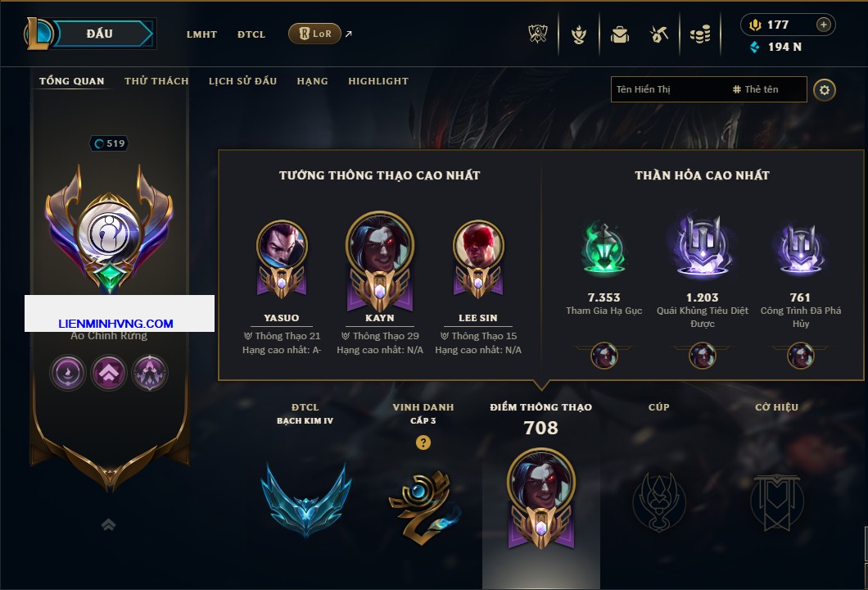Select the ĐTCL menu item in header
The height and width of the screenshot is (590, 868).
251,34
